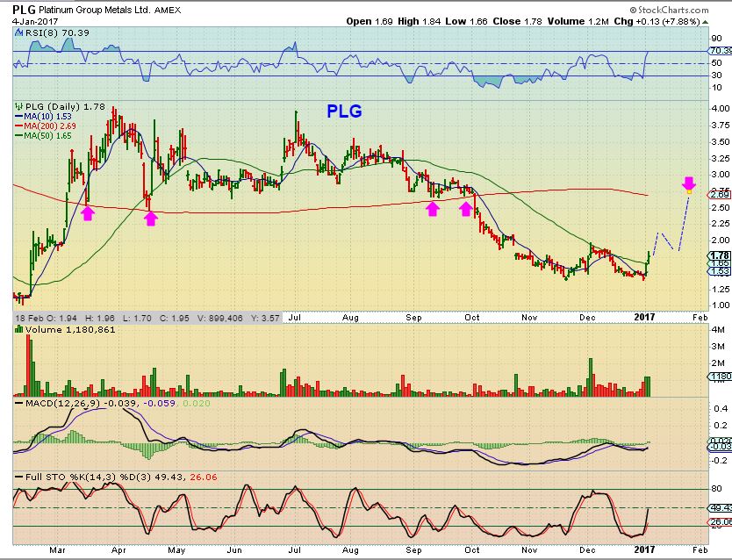Click the Low 1.66 value in header
Viewport: 732px width, 560px height.
coord(466,21)
